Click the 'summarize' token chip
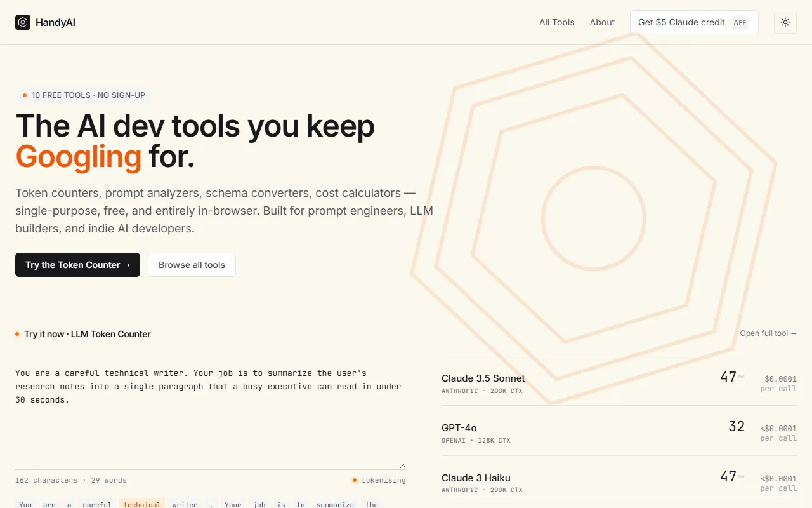 [x=335, y=504]
